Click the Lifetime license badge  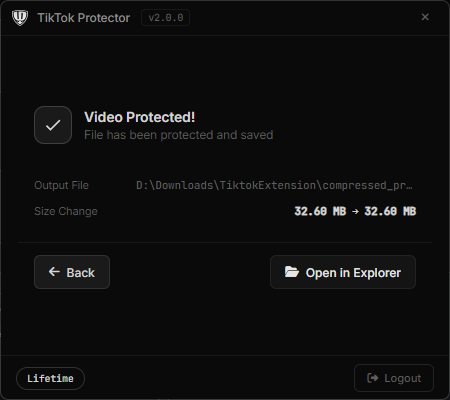[50, 378]
